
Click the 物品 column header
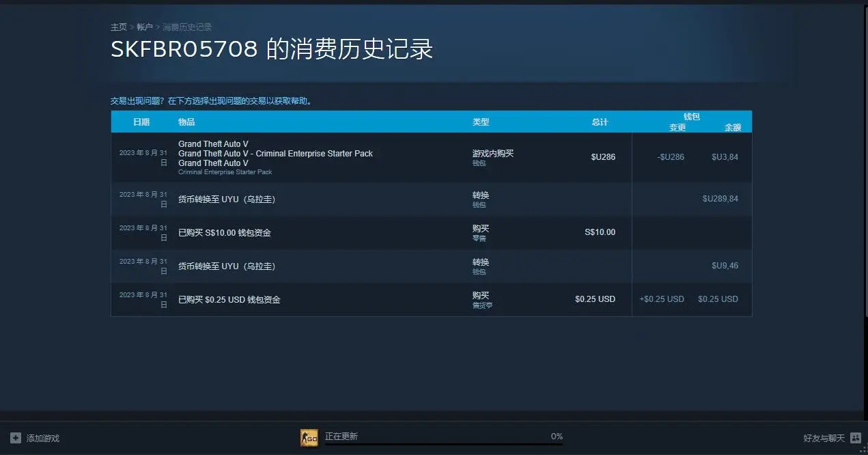click(186, 122)
